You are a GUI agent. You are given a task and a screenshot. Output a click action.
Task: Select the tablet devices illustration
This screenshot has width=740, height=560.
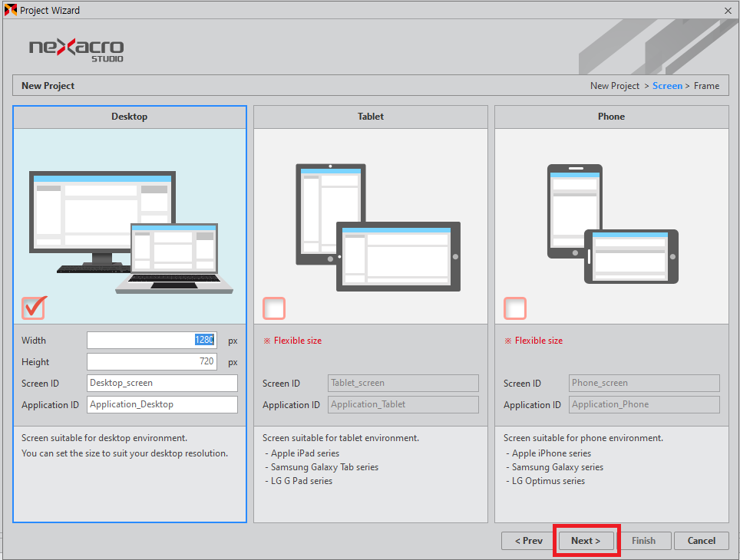pyautogui.click(x=377, y=227)
